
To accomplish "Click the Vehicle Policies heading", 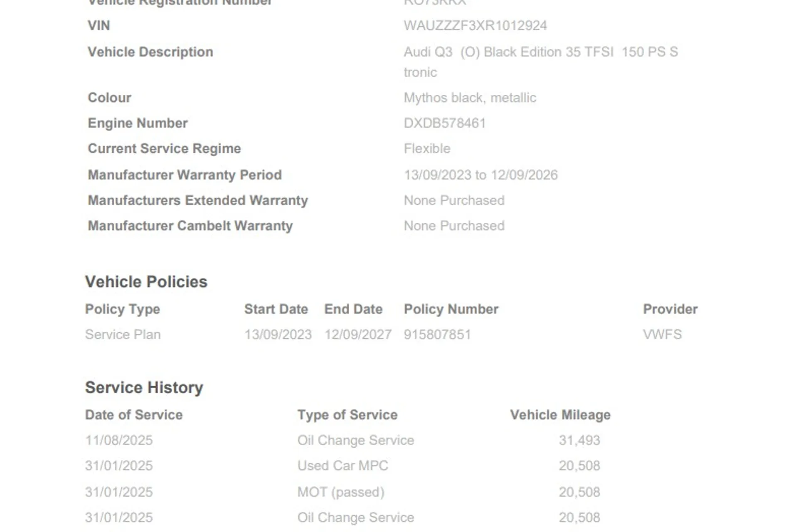I will [x=146, y=282].
